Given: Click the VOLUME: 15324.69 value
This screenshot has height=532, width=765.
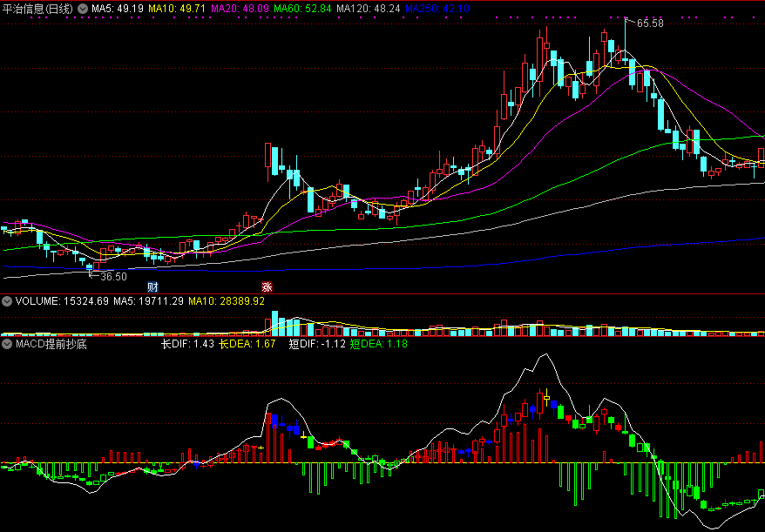Looking at the screenshot, I should click(62, 301).
